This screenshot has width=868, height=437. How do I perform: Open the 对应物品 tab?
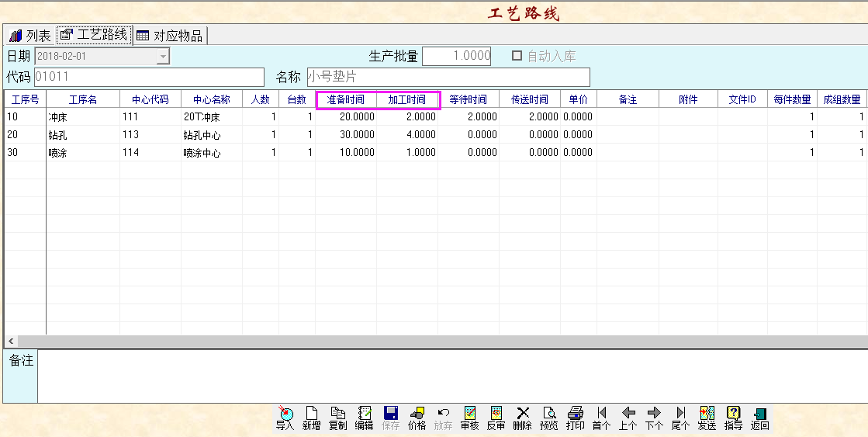pyautogui.click(x=171, y=36)
